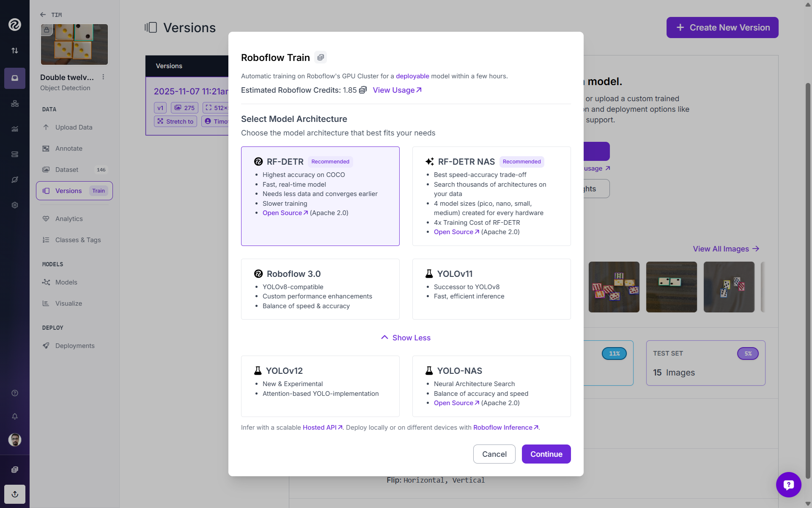Select the RF-DETR architecture card

coord(320,196)
